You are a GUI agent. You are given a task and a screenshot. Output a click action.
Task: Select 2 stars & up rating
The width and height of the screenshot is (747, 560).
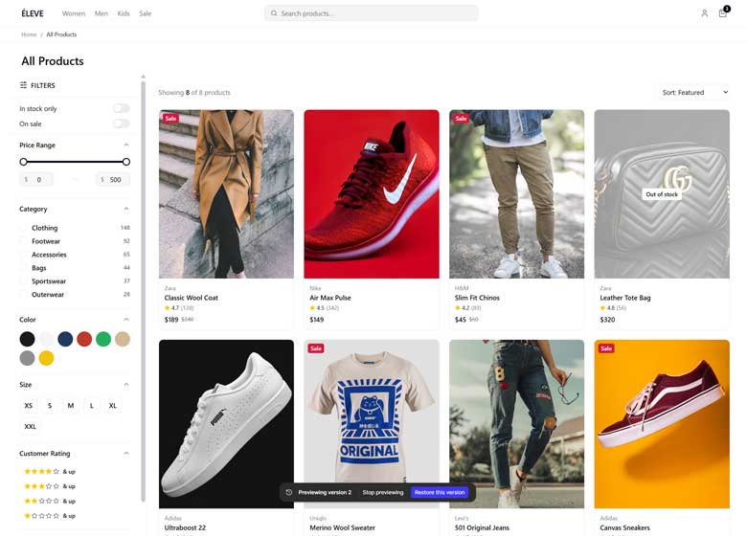50,501
